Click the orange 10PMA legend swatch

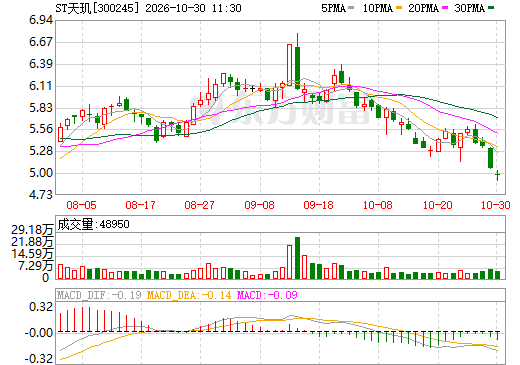coord(399,8)
